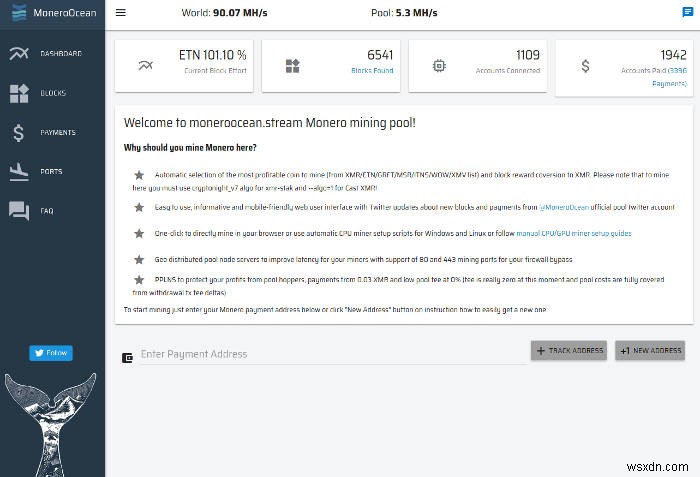Click the whale tail illustration
This screenshot has height=477, width=700.
(50, 424)
